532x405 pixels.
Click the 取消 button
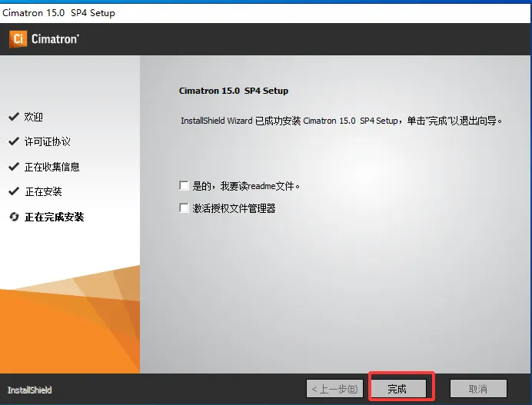tap(478, 388)
